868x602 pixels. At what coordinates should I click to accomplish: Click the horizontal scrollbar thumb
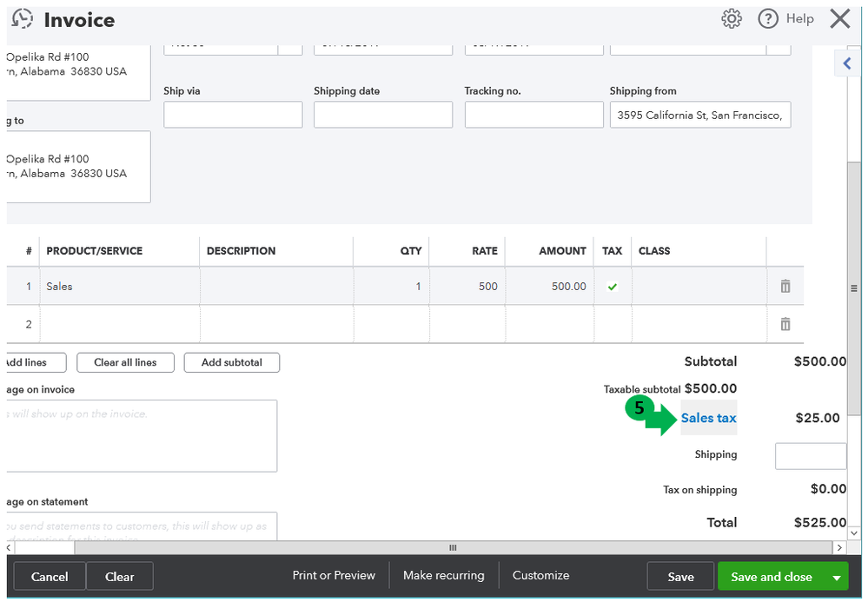coord(453,548)
